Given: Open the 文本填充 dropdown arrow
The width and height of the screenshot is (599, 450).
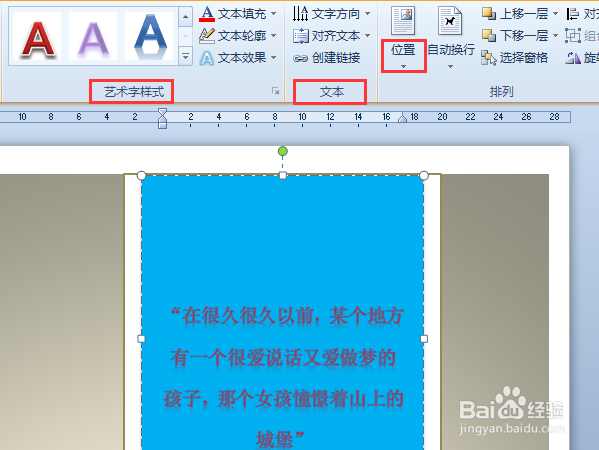Looking at the screenshot, I should click(x=274, y=14).
